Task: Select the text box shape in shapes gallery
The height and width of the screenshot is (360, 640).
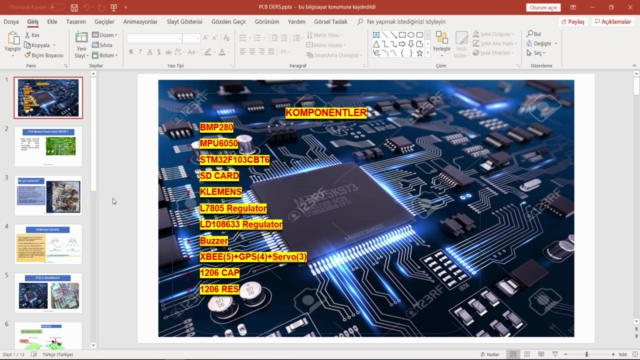Action: pyautogui.click(x=376, y=35)
